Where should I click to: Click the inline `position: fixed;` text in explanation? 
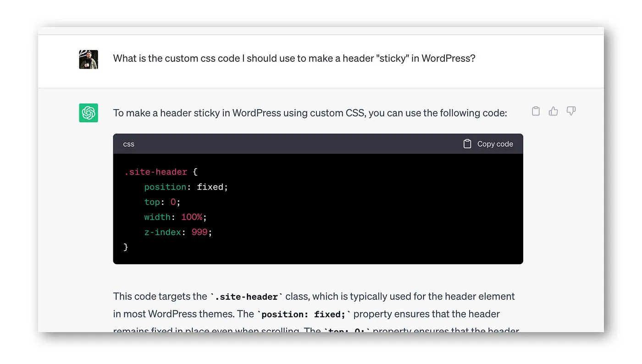[x=304, y=314]
